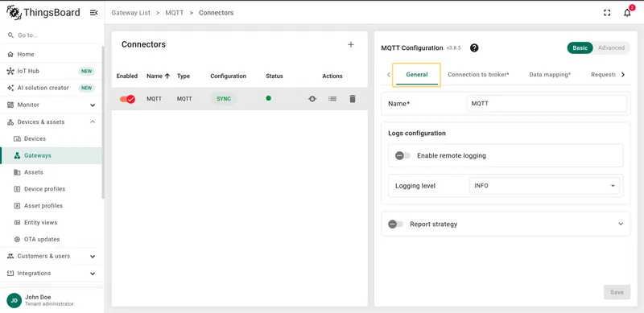Delete the MQTT connector trash icon
Screen dimensions: 644x313
[x=353, y=99]
